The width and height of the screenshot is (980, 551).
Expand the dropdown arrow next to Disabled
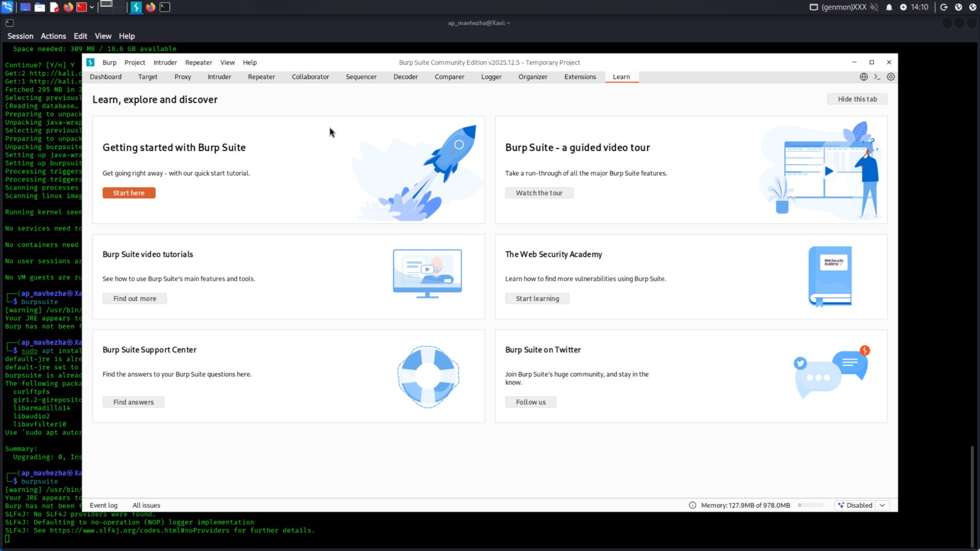[882, 505]
